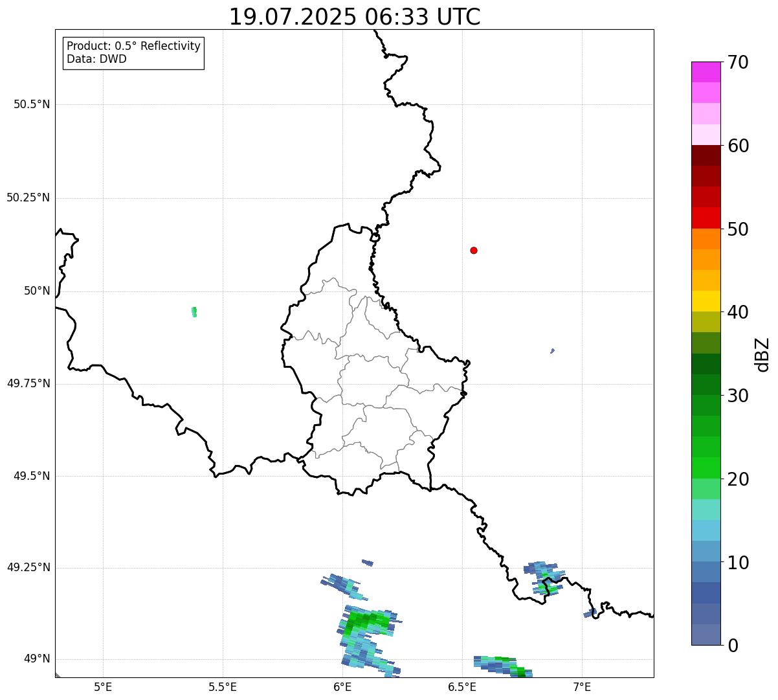
Task: Click the title "19.07.2025 06:33 UTC"
Action: [x=355, y=16]
